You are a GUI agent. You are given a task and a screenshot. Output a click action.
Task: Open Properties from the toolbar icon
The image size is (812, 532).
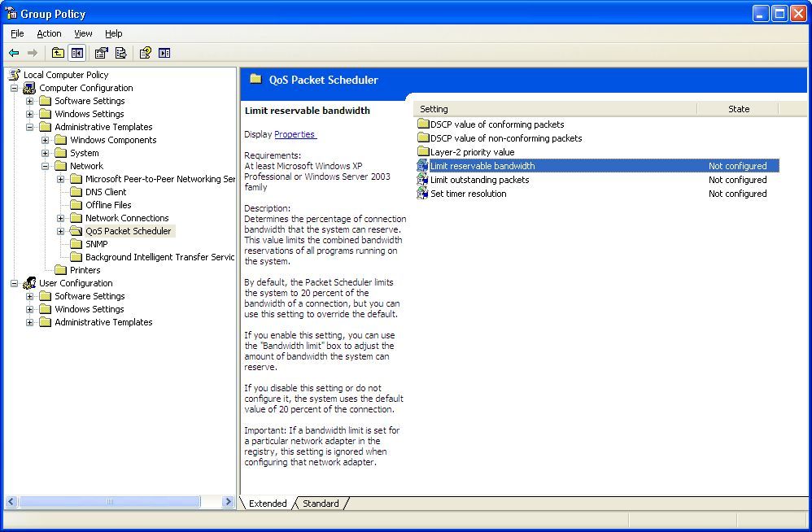[102, 53]
